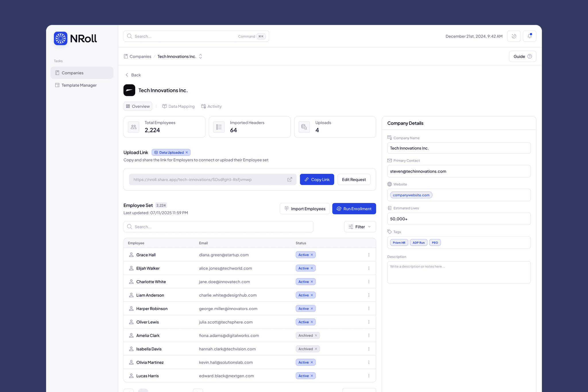The height and width of the screenshot is (392, 588).
Task: Toggle dark mode moon icon
Action: [514, 36]
